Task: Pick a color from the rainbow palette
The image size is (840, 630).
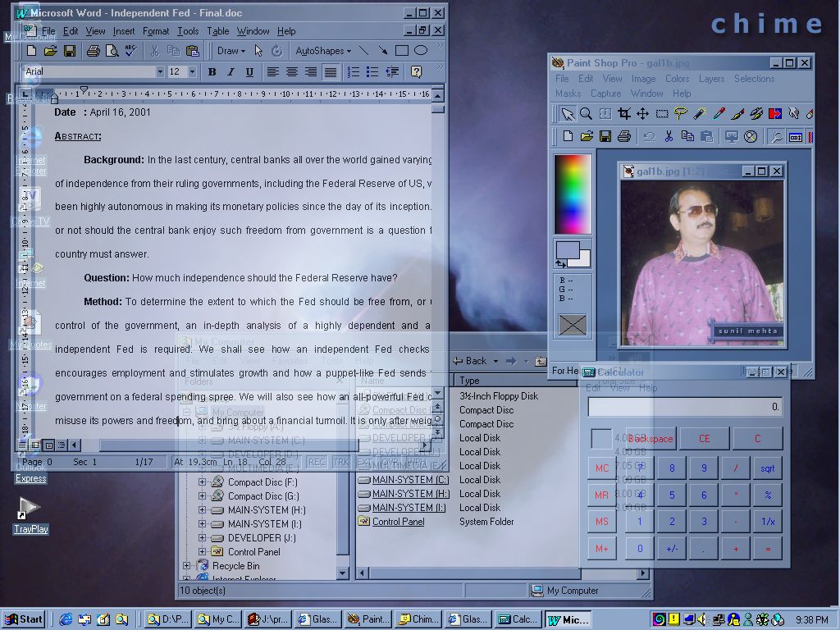Action: 573,194
